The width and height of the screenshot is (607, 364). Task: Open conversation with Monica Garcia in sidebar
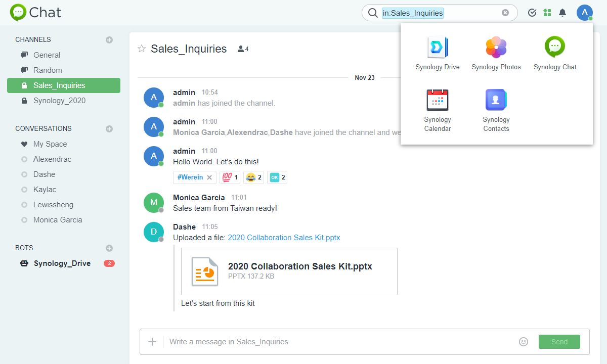(x=64, y=220)
